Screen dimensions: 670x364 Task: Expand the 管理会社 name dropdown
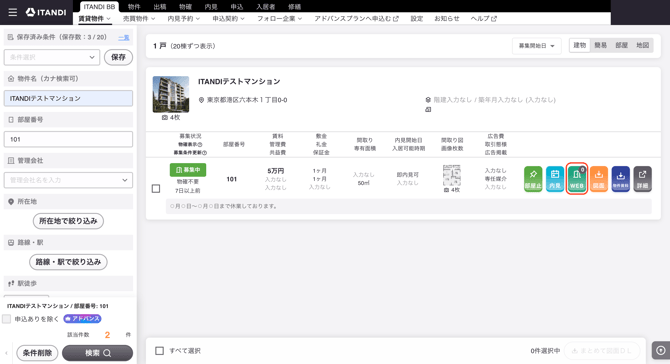click(x=68, y=180)
